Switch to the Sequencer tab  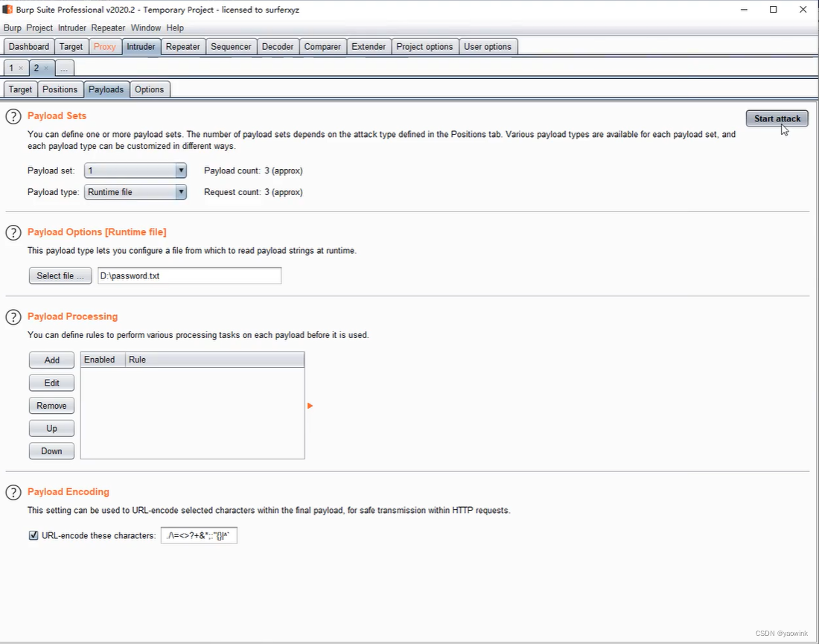[231, 46]
